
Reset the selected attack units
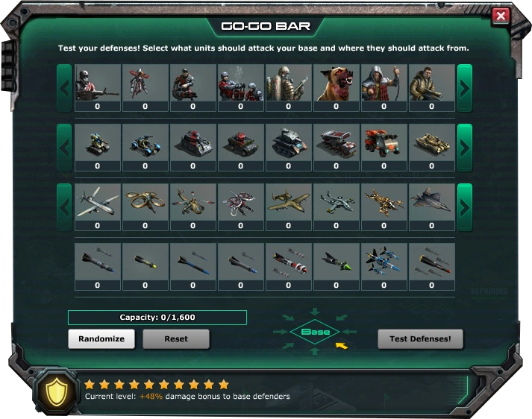coord(176,338)
